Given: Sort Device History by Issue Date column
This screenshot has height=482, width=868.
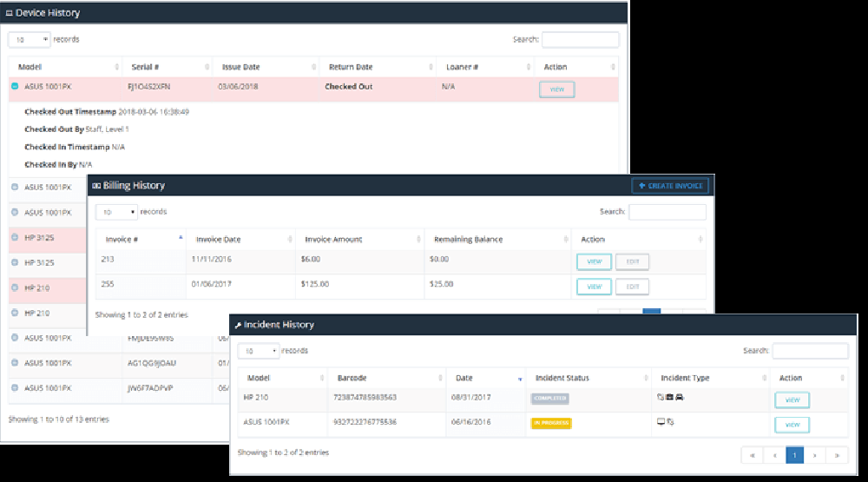Looking at the screenshot, I should pos(266,67).
